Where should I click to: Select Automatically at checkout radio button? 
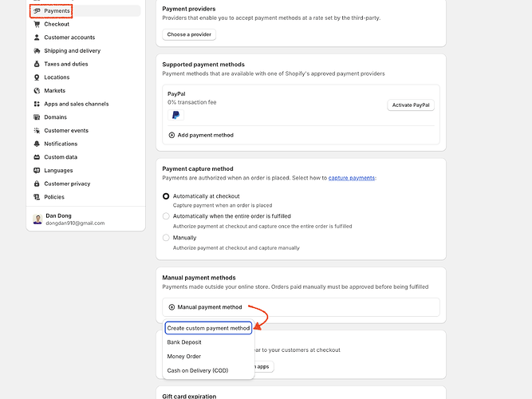click(x=166, y=196)
